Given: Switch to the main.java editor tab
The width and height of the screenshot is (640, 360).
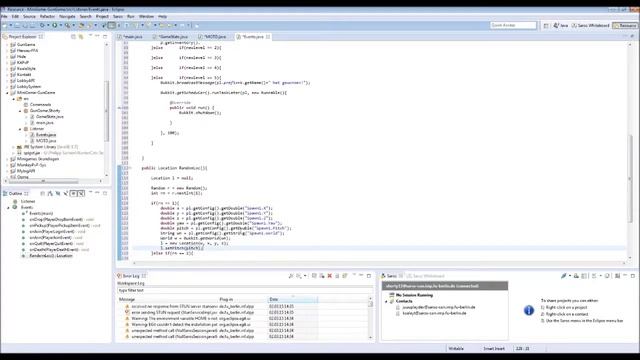Looking at the screenshot, I should click(130, 37).
